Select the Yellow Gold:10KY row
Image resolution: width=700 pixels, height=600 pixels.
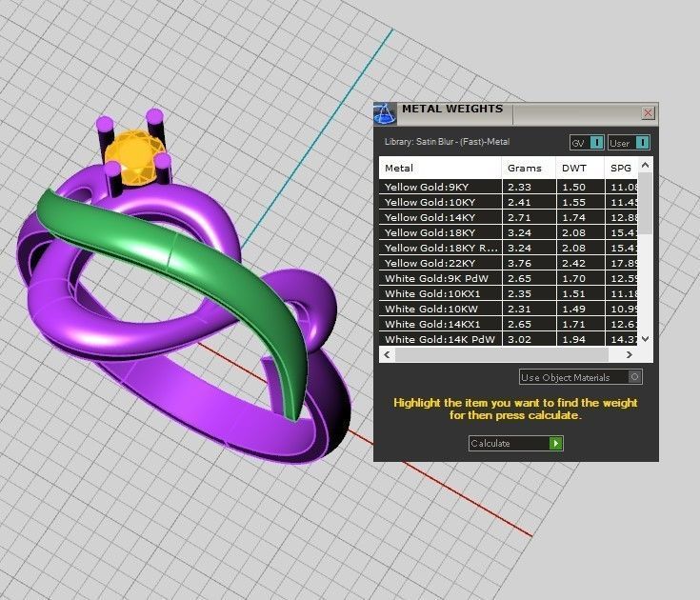(x=508, y=202)
